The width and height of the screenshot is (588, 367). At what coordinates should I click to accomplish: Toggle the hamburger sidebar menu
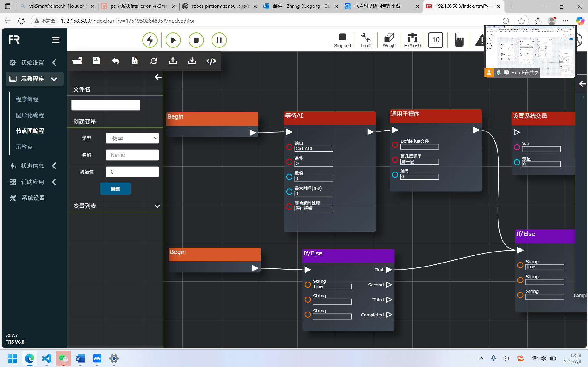(x=56, y=40)
